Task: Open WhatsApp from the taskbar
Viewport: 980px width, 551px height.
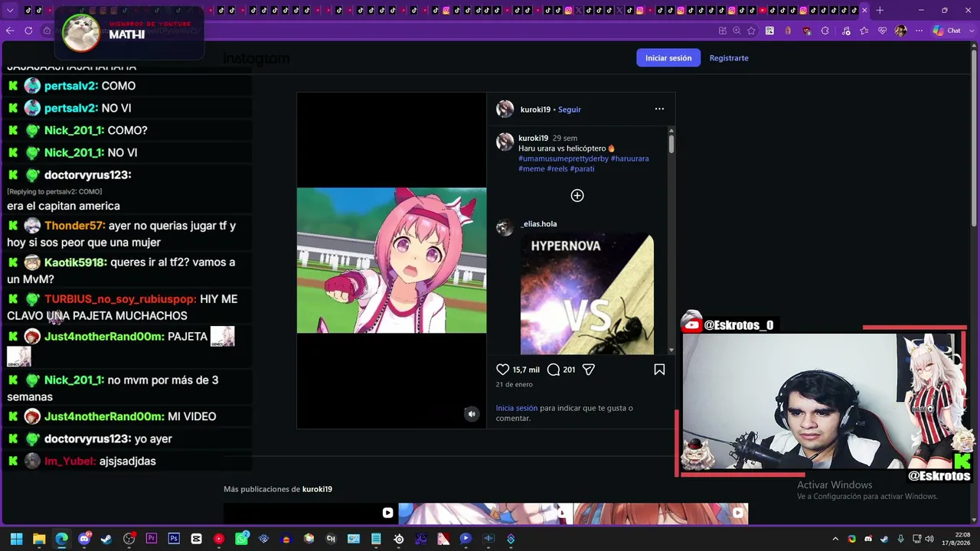Action: point(242,539)
